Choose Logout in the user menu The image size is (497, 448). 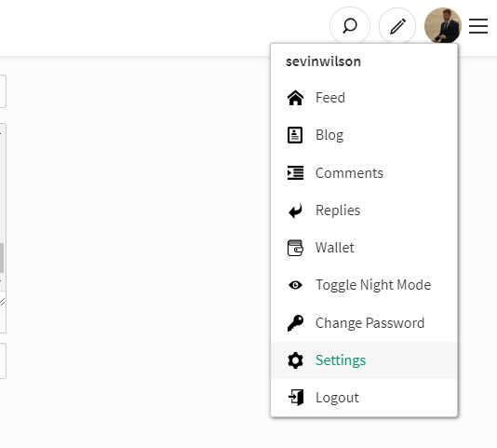(x=364, y=398)
